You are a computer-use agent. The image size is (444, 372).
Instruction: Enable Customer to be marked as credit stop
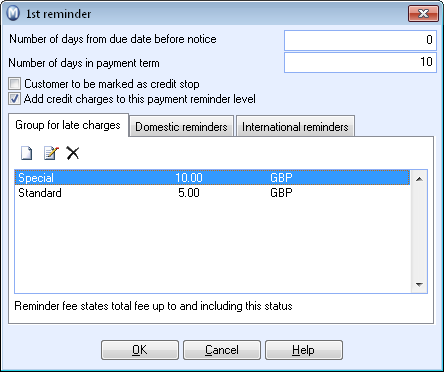(15, 84)
